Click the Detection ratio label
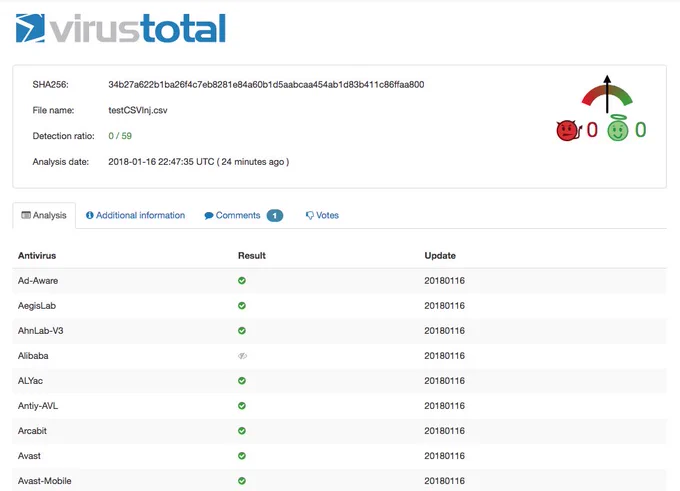Image resolution: width=680 pixels, height=491 pixels. tap(63, 136)
